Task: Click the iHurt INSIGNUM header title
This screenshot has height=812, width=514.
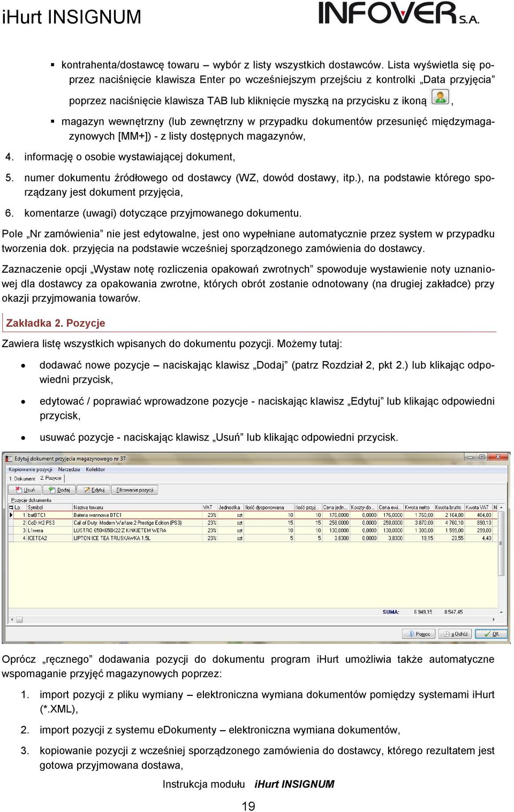Action: pyautogui.click(x=72, y=17)
